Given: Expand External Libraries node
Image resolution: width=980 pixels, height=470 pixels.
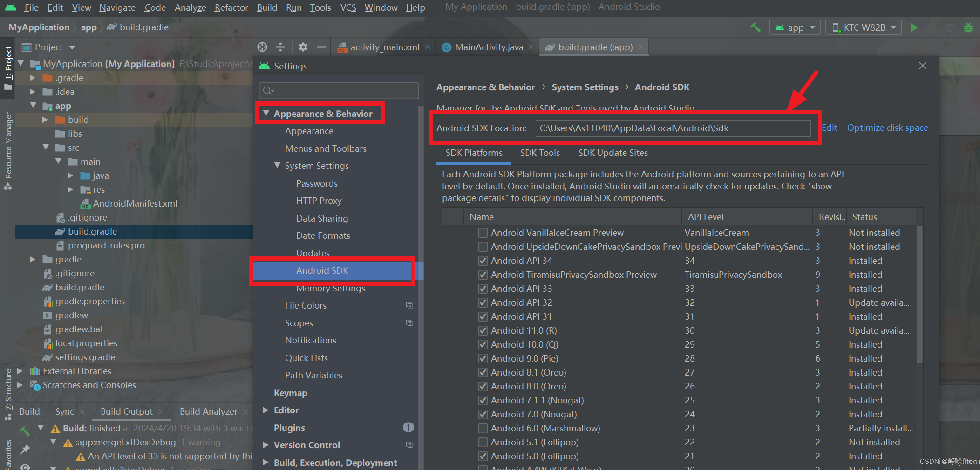Looking at the screenshot, I should [20, 371].
